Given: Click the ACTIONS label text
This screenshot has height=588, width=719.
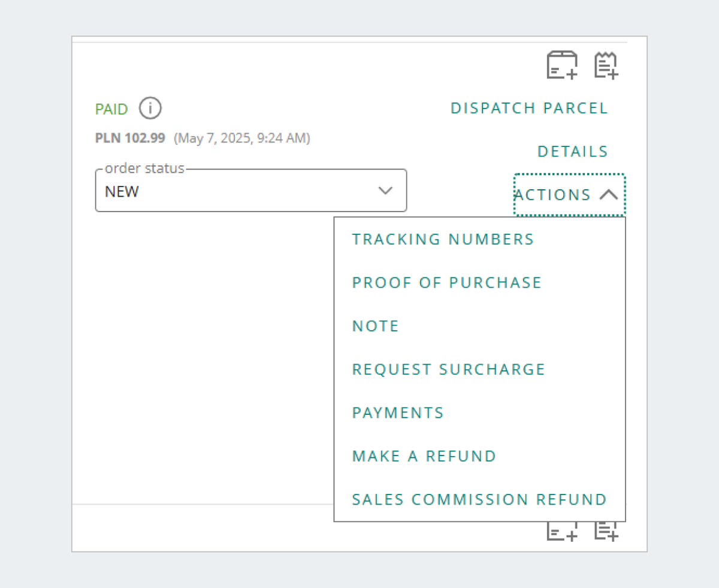Looking at the screenshot, I should point(552,195).
